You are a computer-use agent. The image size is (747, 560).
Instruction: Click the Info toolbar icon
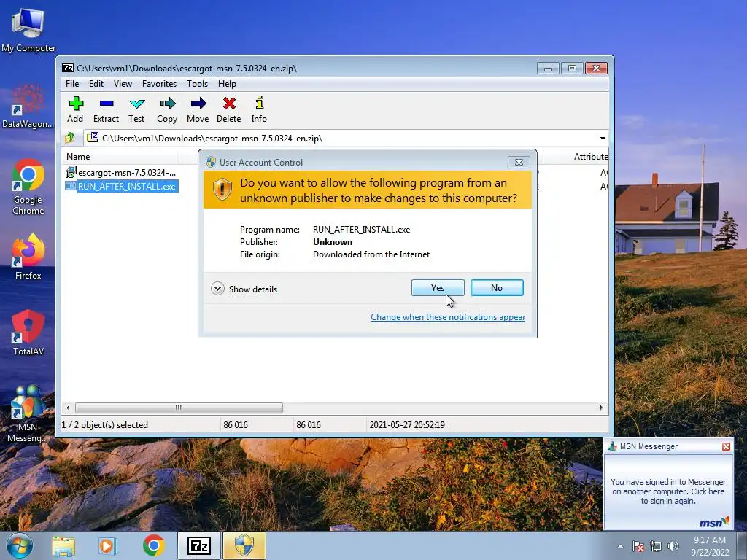tap(259, 109)
